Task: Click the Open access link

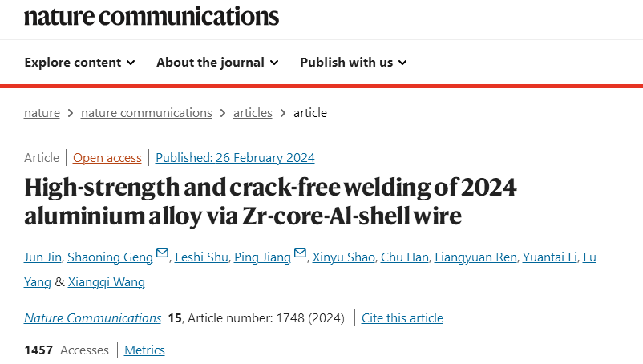Action: point(107,158)
